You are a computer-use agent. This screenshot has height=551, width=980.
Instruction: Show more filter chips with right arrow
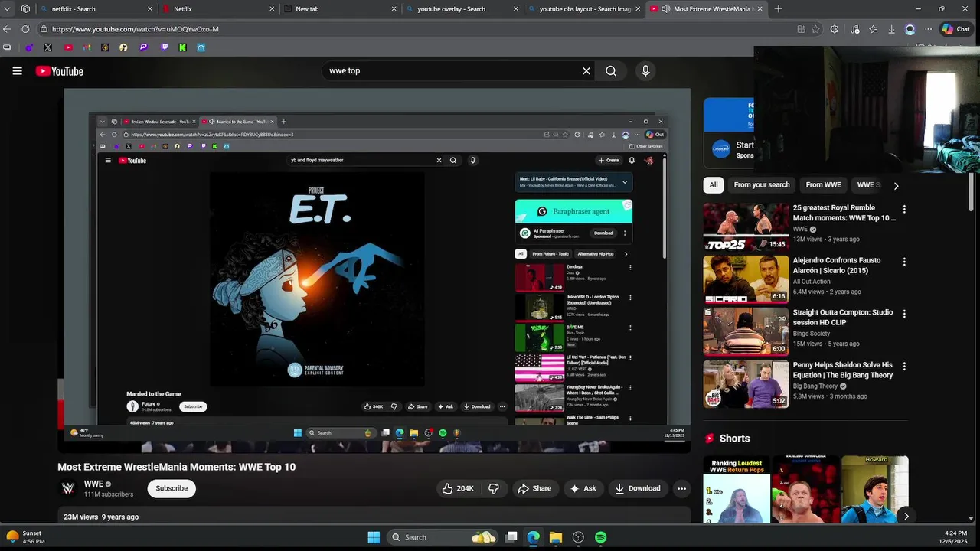pos(896,185)
